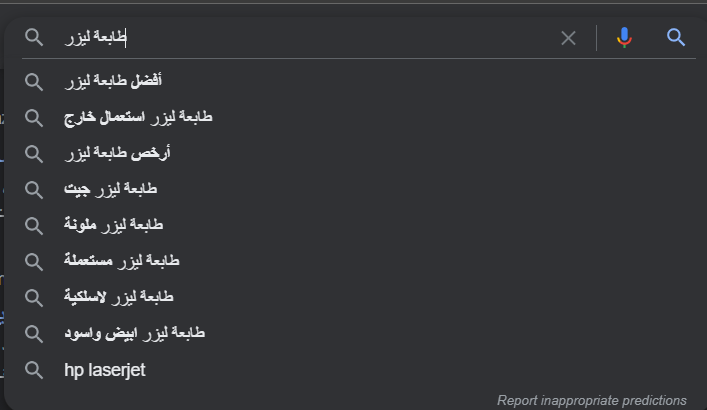This screenshot has width=707, height=410.
Task: Clear the search box with the X icon
Action: (568, 38)
